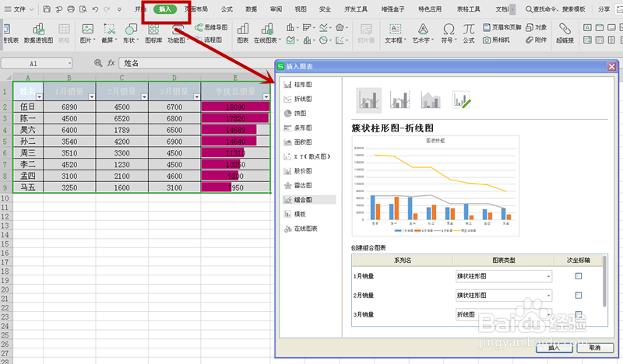Switch to the 公式 ribbon tab
This screenshot has height=364, width=623.
(227, 9)
